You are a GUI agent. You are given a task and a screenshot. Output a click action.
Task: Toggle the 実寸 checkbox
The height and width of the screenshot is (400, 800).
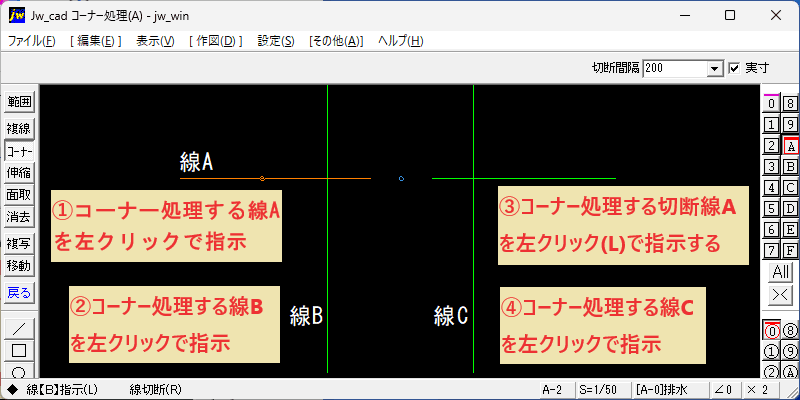(734, 68)
